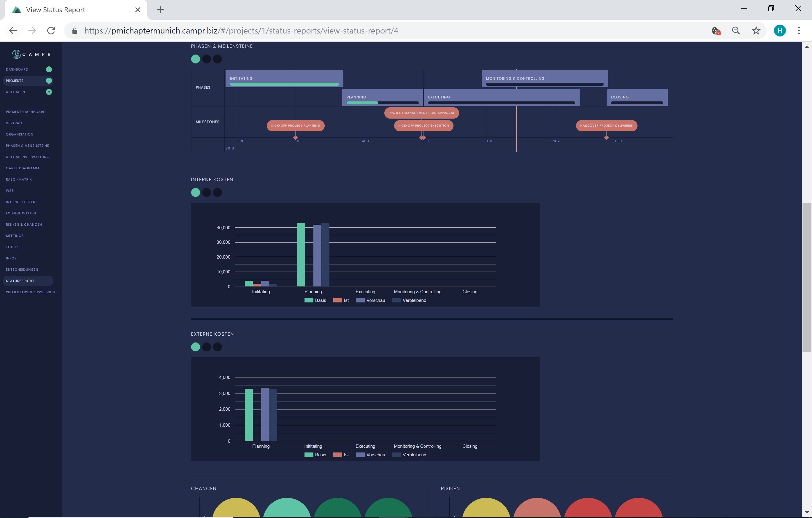Click the Executing phase bar
Screen dimensions: 812x518
pyautogui.click(x=502, y=97)
